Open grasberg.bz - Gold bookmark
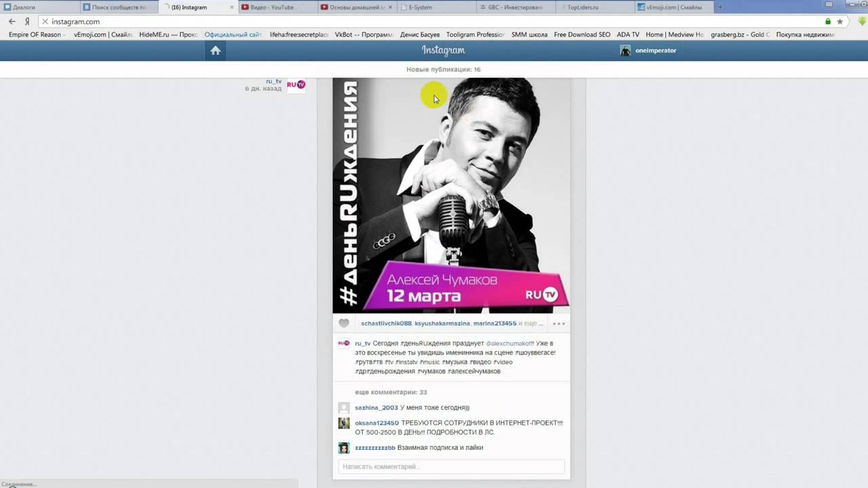The height and width of the screenshot is (488, 868). (x=741, y=35)
